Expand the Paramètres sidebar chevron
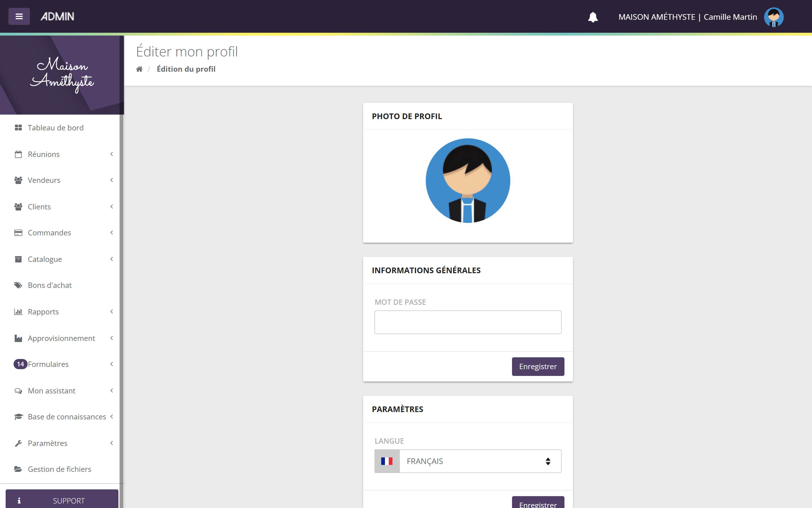The width and height of the screenshot is (812, 508). (112, 443)
